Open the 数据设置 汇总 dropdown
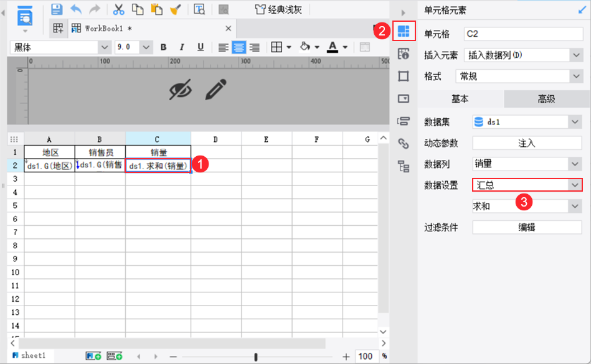 [526, 185]
